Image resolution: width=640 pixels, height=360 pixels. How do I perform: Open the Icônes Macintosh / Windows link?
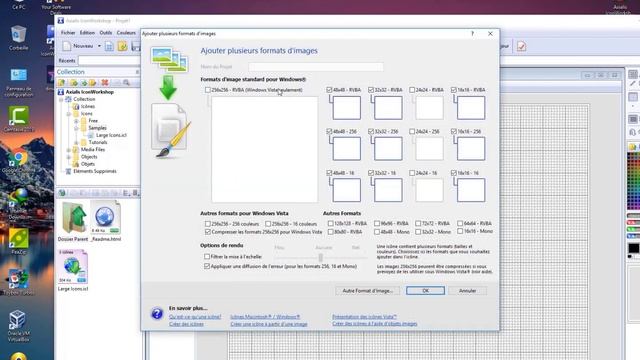[265, 317]
